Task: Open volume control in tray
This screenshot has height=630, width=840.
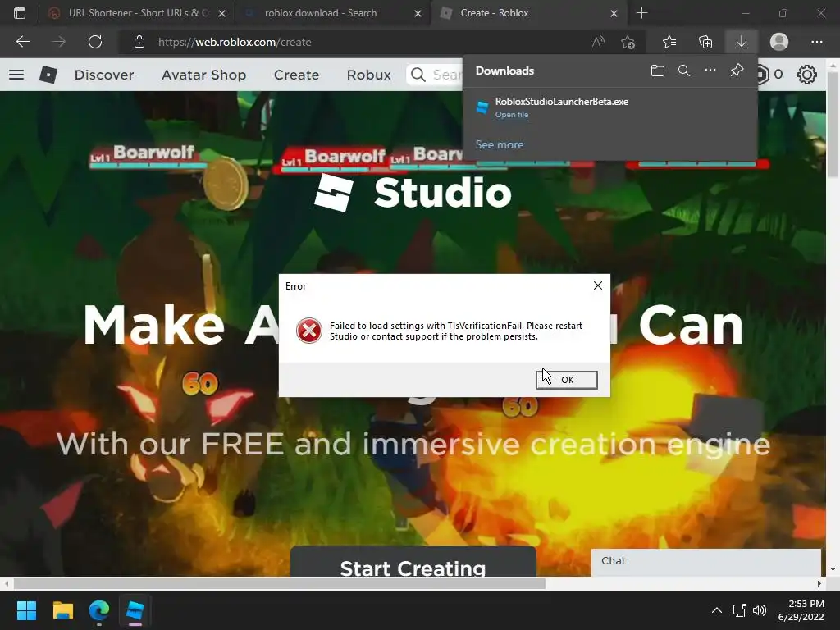Action: (760, 610)
